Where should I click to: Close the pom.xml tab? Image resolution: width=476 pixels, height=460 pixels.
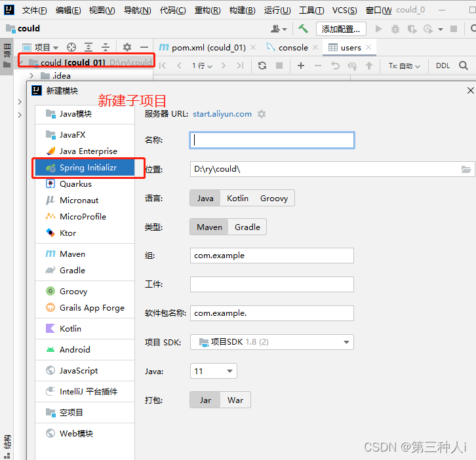pyautogui.click(x=253, y=47)
